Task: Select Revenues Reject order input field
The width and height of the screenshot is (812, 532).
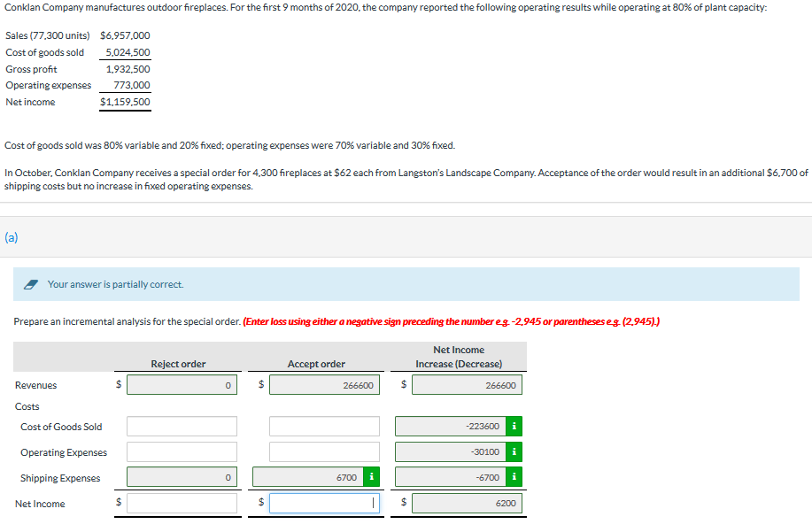Action: point(182,385)
